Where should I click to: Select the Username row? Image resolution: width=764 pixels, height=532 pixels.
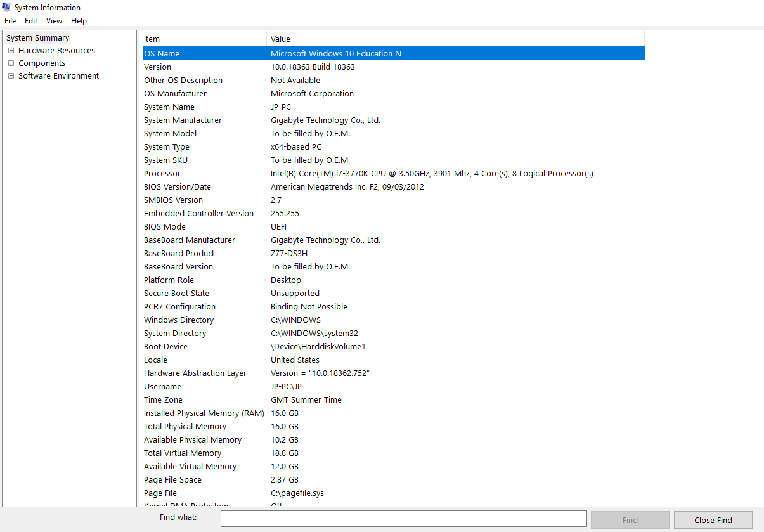[393, 387]
